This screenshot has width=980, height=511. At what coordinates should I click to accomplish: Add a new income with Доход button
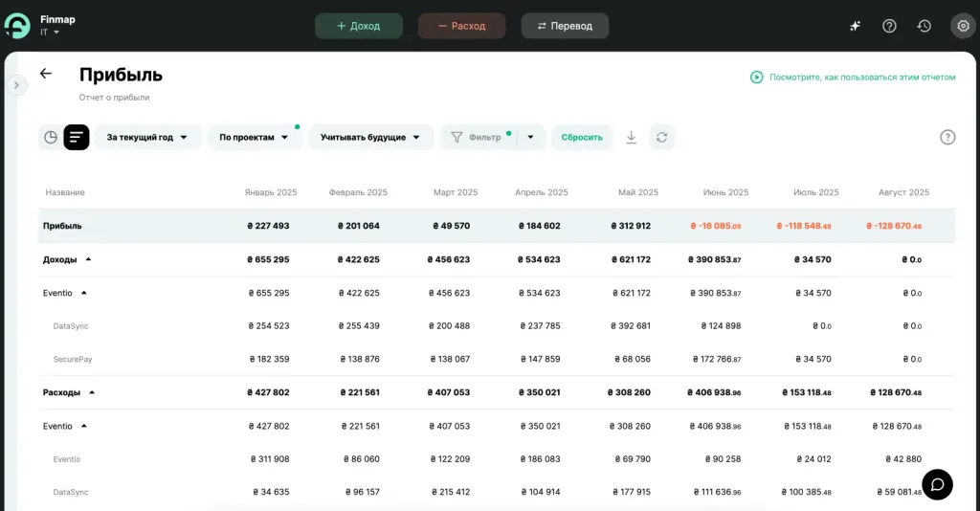[359, 26]
